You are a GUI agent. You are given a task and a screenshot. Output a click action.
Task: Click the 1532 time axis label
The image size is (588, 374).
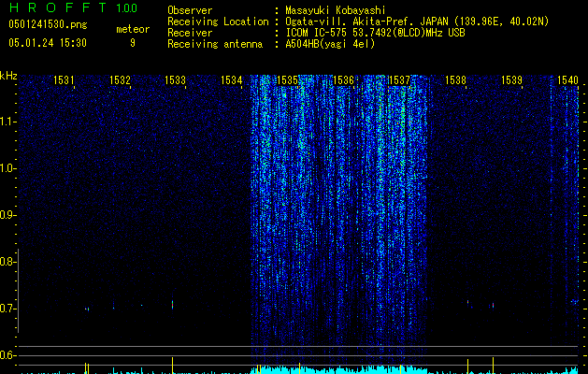(x=120, y=79)
